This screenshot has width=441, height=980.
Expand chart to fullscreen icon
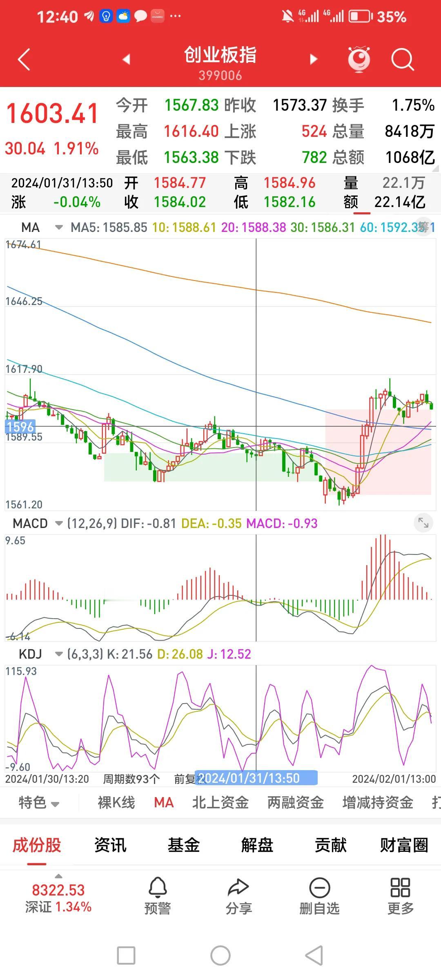click(x=423, y=523)
